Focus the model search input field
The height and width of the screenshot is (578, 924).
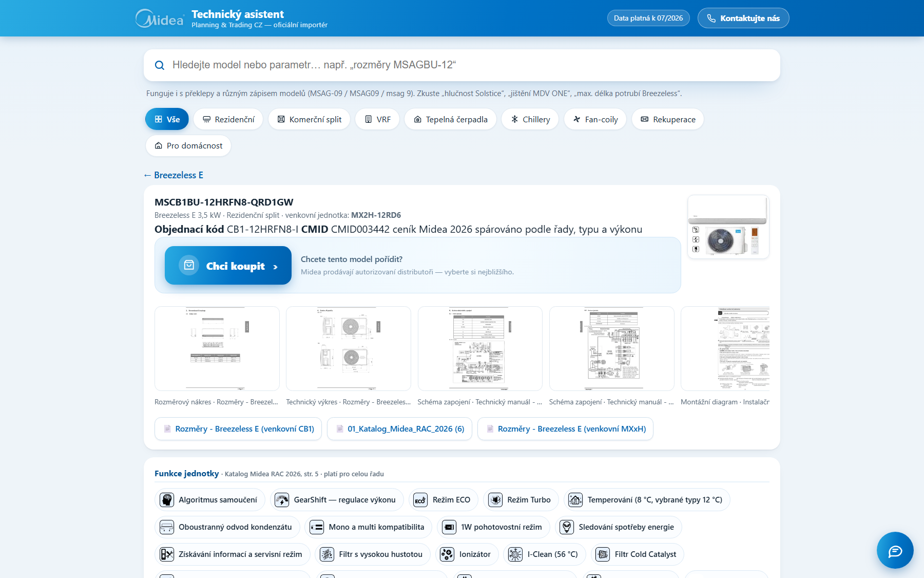pyautogui.click(x=462, y=65)
